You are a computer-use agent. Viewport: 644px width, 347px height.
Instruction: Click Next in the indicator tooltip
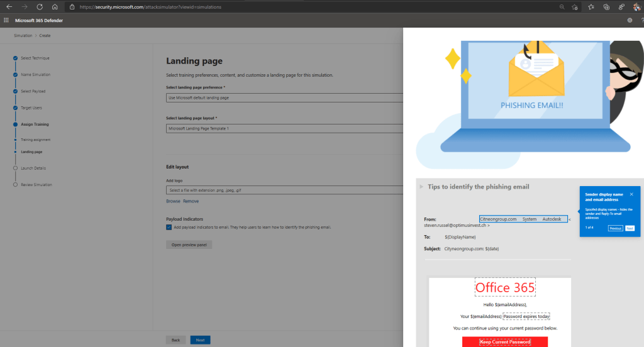[x=630, y=228]
